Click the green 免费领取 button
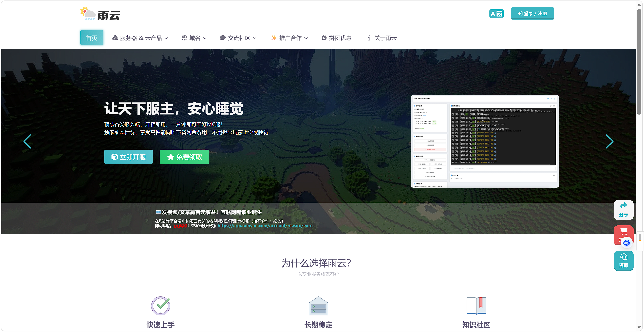 (x=184, y=157)
